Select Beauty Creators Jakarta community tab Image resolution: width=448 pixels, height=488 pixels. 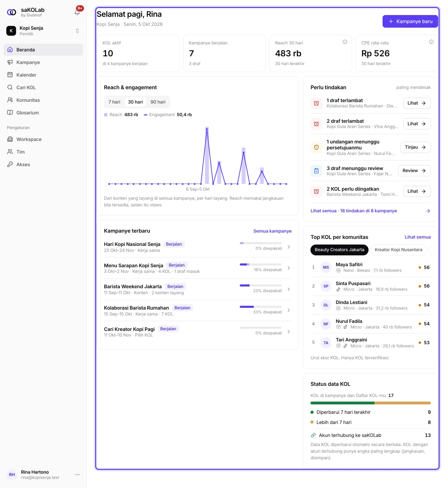[339, 250]
